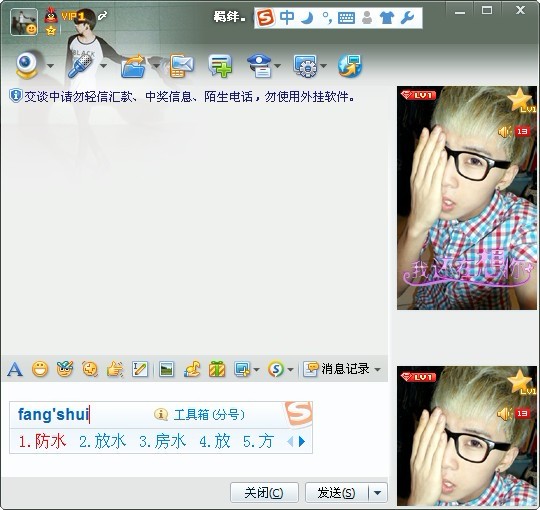Click the 发送(S) send button
Viewport: 540px width, 510px height.
(336, 493)
